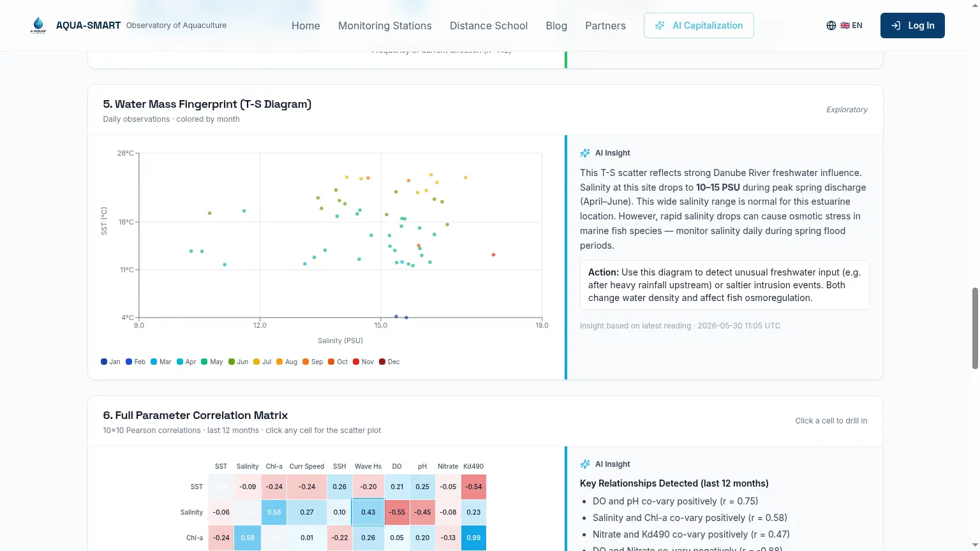This screenshot has height=551, width=980.
Task: Click the "6. Full Parameter Correlation Matrix" heading
Action: 195,415
